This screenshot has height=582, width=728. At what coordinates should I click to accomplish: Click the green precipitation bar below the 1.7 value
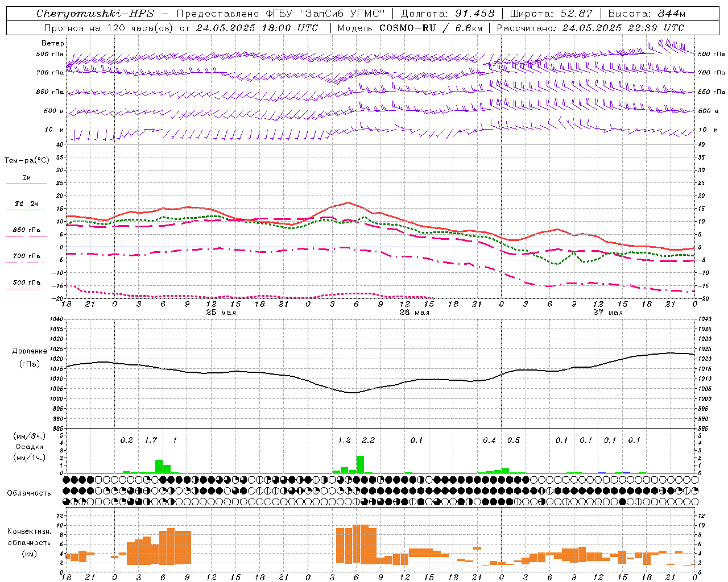point(159,466)
